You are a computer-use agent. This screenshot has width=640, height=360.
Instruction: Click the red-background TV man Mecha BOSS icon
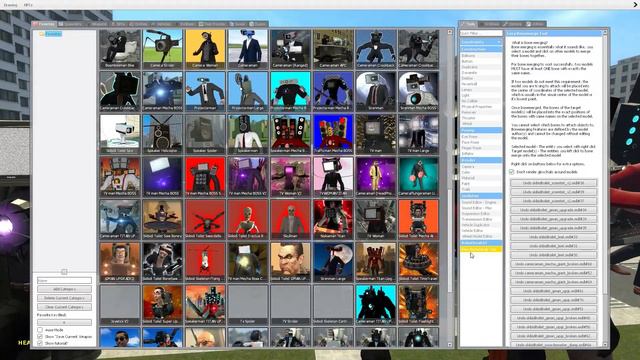(x=205, y=177)
